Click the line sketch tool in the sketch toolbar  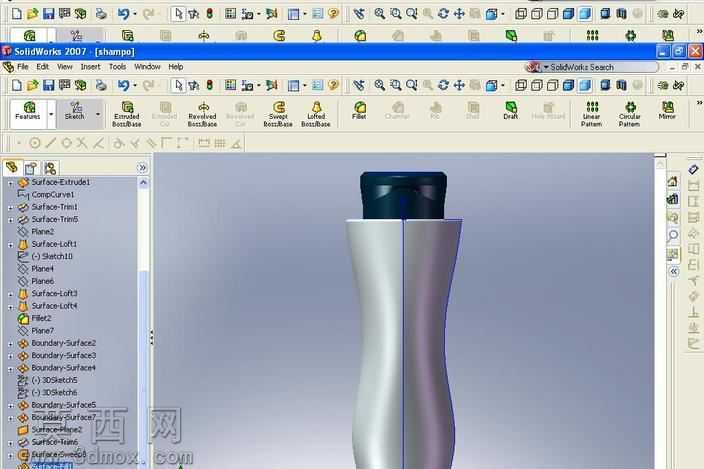pos(51,143)
